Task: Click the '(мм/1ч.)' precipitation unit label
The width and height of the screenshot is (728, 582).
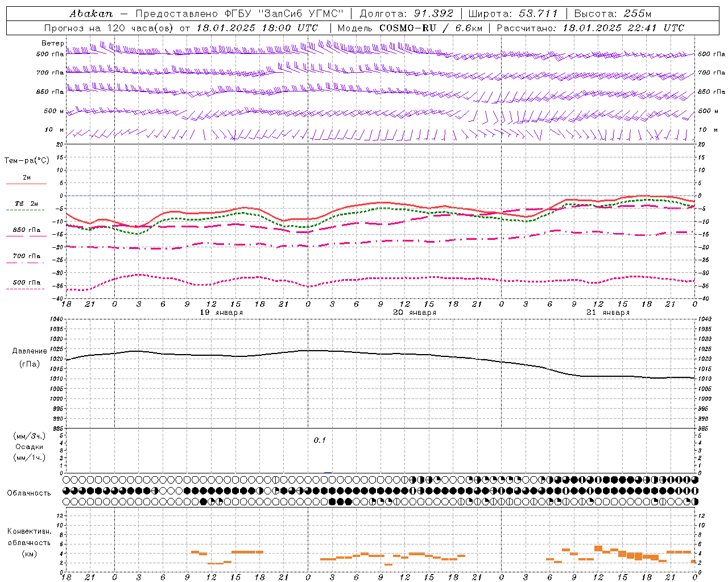Action: [x=30, y=458]
